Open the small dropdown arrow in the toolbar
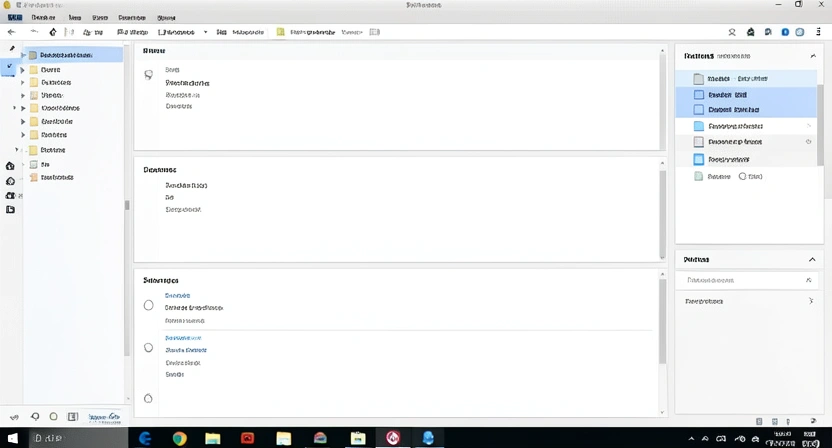The width and height of the screenshot is (832, 448). [x=205, y=32]
